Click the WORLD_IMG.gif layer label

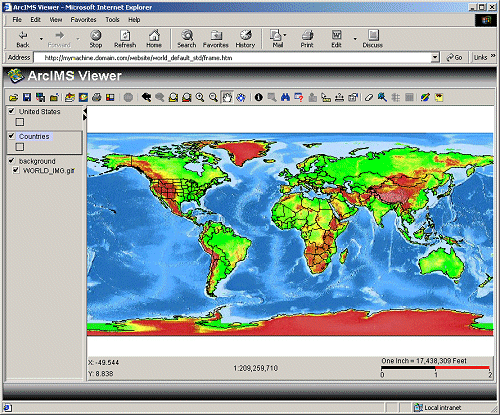click(x=48, y=171)
